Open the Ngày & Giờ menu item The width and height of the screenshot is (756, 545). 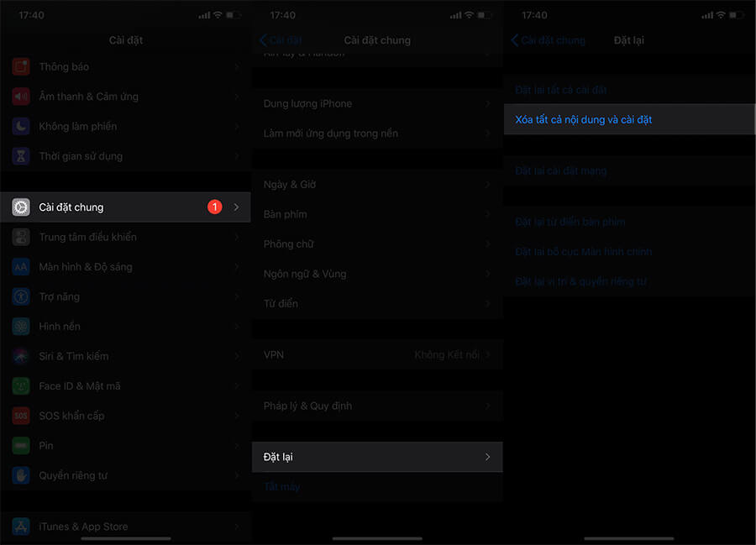[290, 185]
